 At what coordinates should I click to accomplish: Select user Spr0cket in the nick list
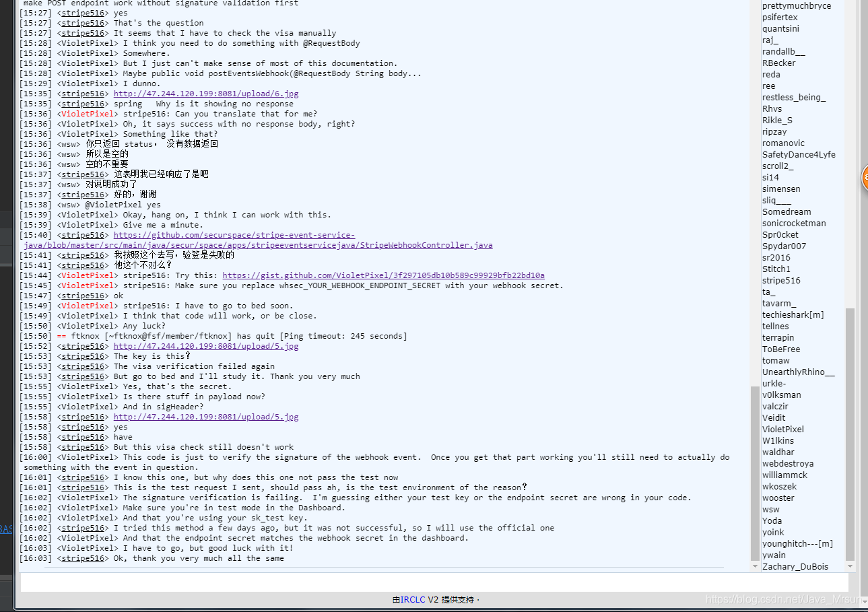780,235
